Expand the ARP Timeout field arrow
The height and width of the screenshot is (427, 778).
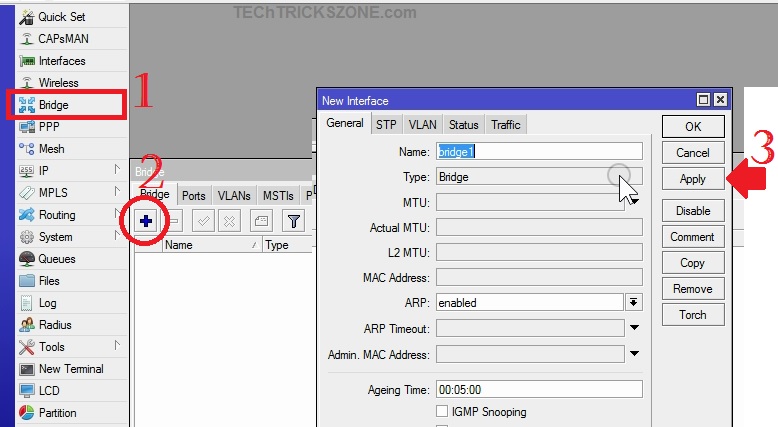tap(633, 328)
